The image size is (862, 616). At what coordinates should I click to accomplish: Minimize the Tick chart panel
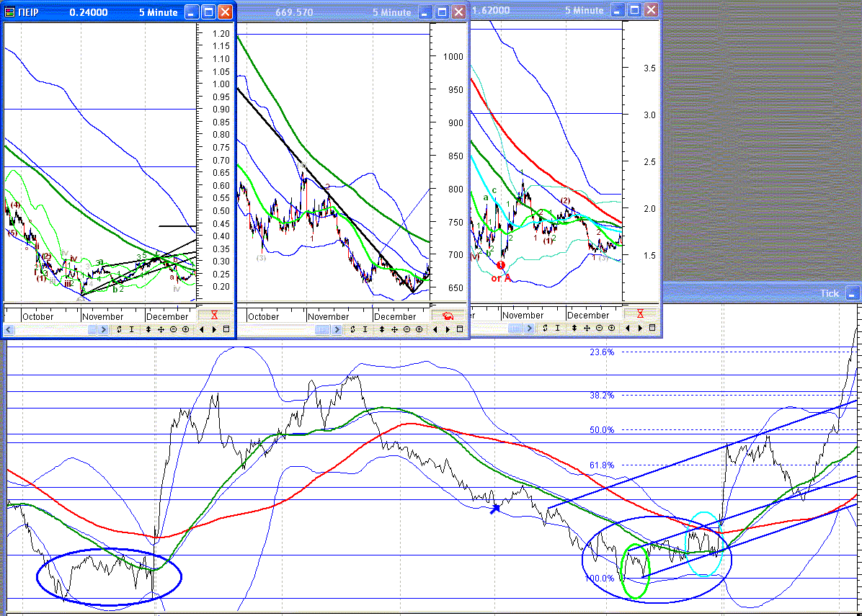click(x=852, y=294)
